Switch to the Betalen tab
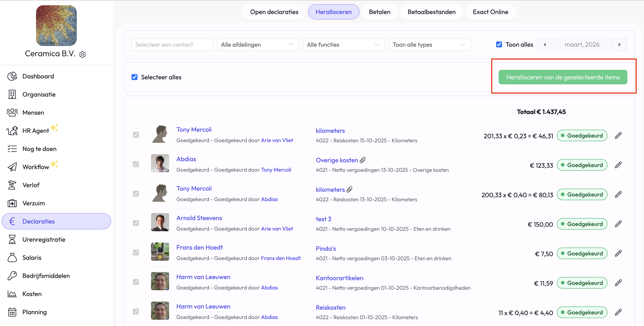644x326 pixels. [379, 12]
